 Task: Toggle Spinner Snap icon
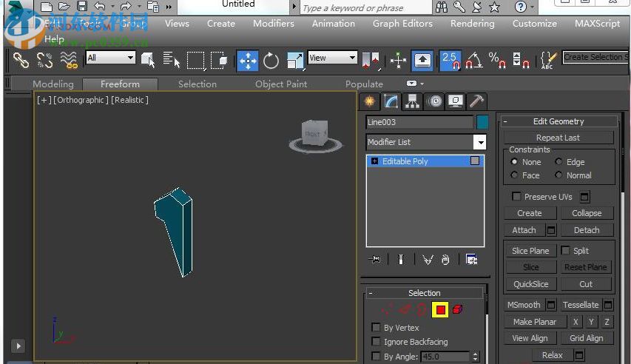521,61
